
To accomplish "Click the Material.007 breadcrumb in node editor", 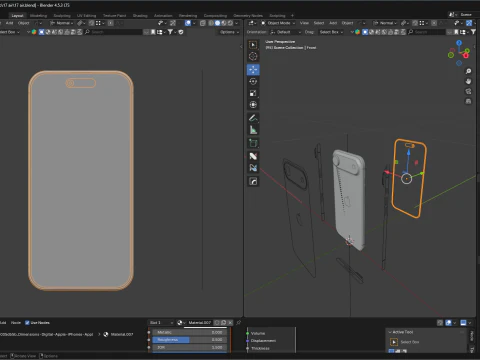I will pos(119,334).
